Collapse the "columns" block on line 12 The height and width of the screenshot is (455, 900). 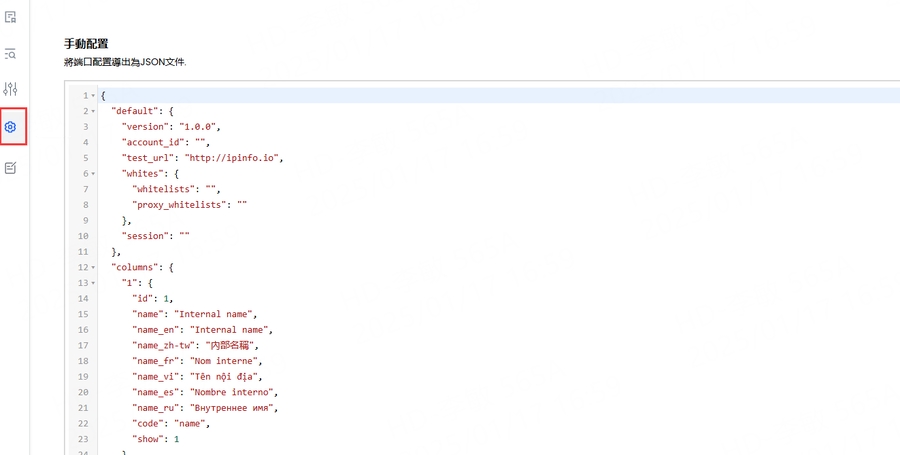[x=93, y=268]
